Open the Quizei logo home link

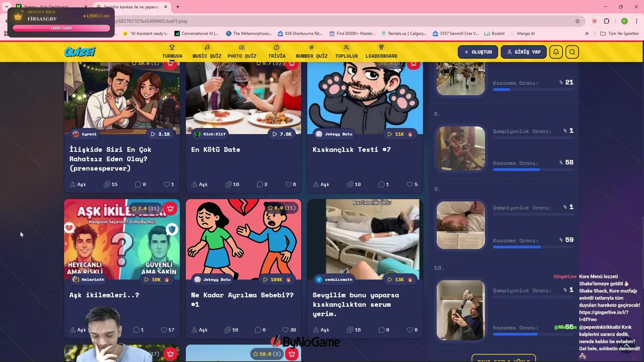79,52
